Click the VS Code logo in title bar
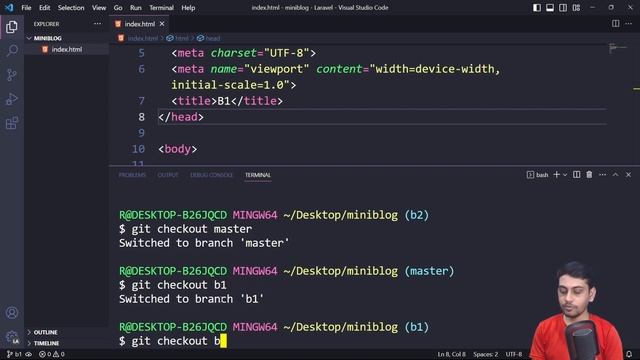This screenshot has width=640, height=360. pyautogui.click(x=9, y=8)
